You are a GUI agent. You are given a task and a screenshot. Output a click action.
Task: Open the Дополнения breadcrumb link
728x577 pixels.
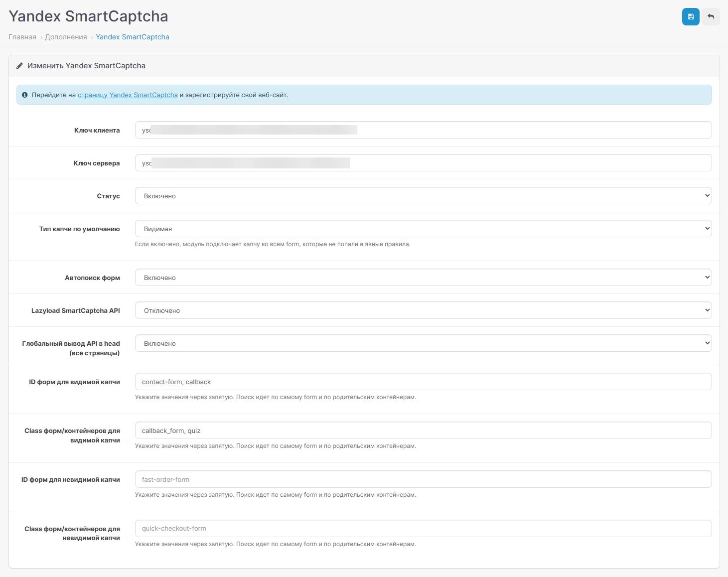click(66, 37)
